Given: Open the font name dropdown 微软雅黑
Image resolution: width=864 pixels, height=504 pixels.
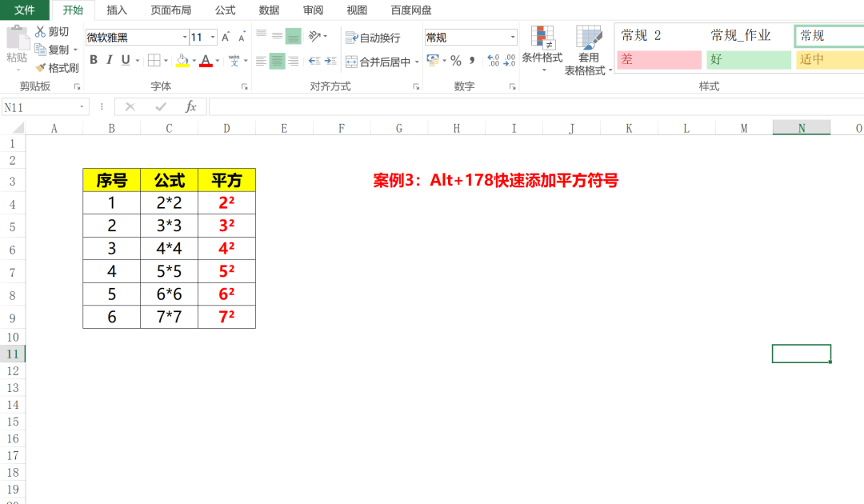Looking at the screenshot, I should point(185,37).
